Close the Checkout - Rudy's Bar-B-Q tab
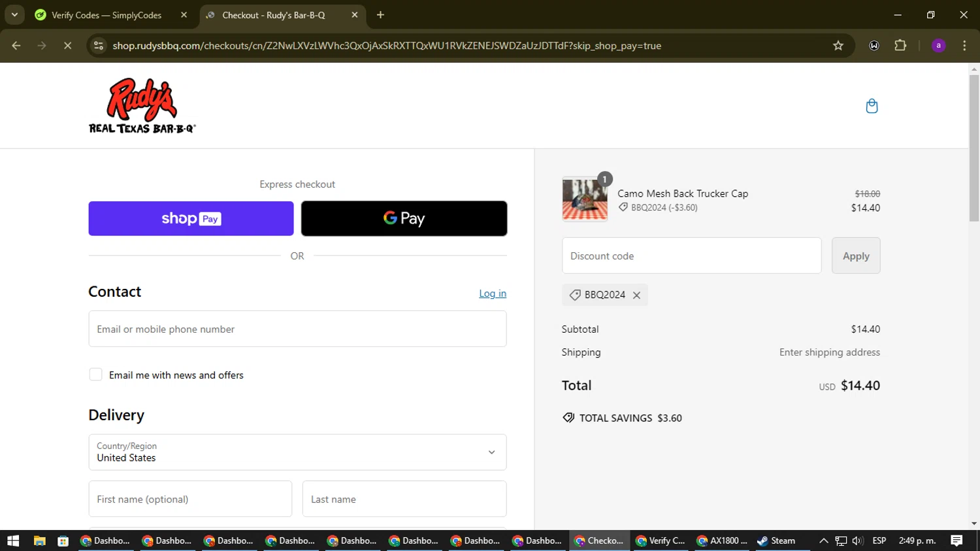The image size is (980, 551). tap(355, 15)
